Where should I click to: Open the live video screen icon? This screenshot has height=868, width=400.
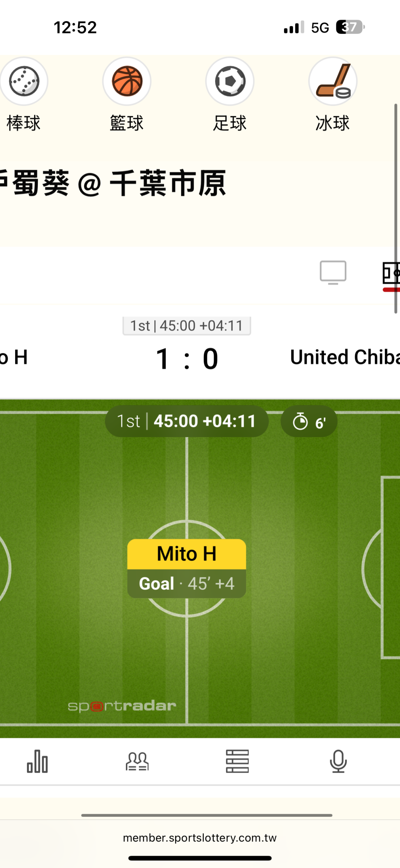pos(333,273)
